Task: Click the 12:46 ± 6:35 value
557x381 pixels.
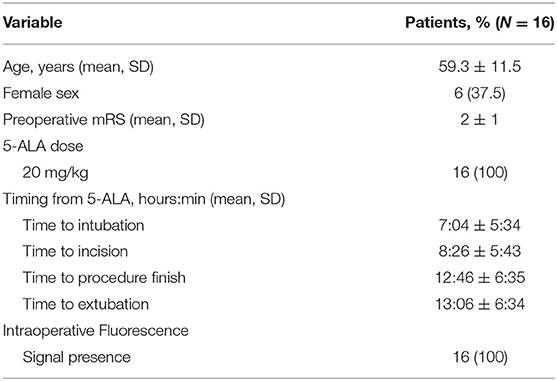Action: [x=480, y=278]
